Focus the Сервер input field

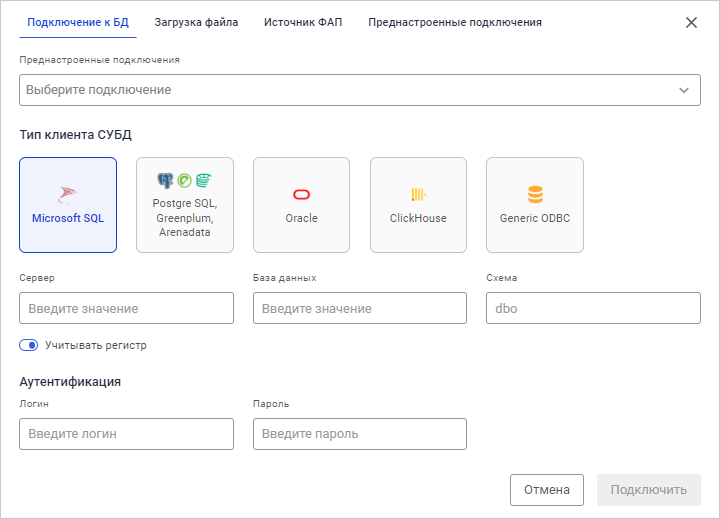(x=126, y=308)
